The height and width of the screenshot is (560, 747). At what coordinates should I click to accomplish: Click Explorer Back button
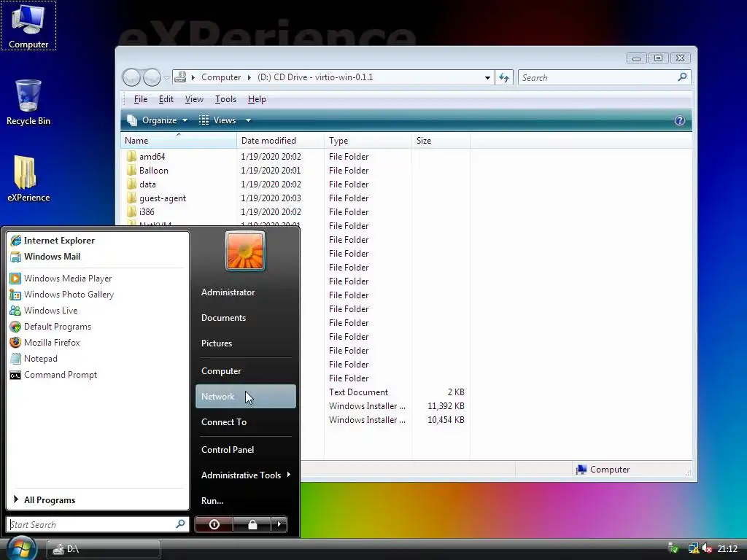coord(131,77)
